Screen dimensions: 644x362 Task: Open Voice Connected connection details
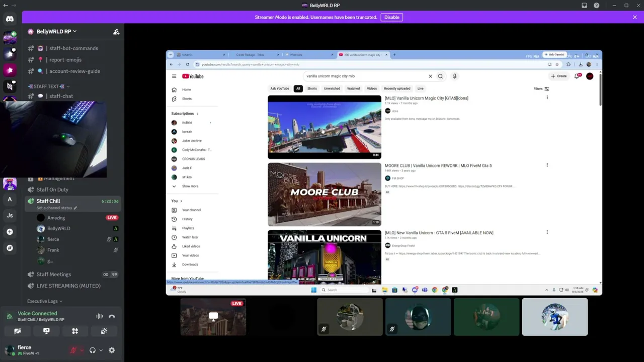click(x=37, y=313)
